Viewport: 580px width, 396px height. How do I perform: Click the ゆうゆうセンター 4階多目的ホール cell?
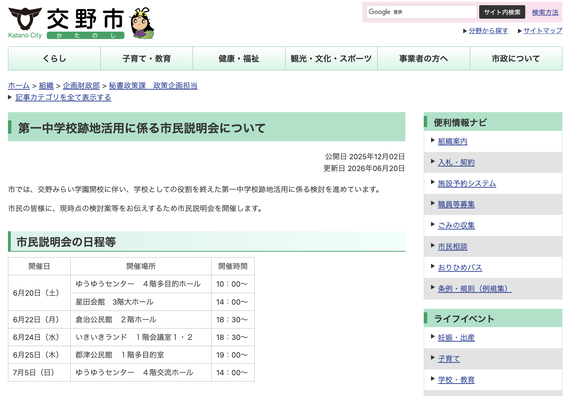pyautogui.click(x=141, y=284)
